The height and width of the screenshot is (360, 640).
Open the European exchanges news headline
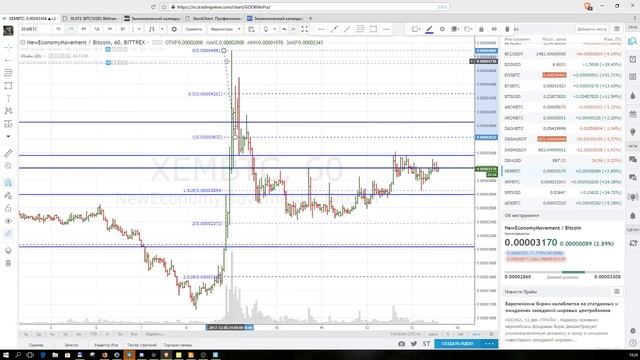coord(561,307)
